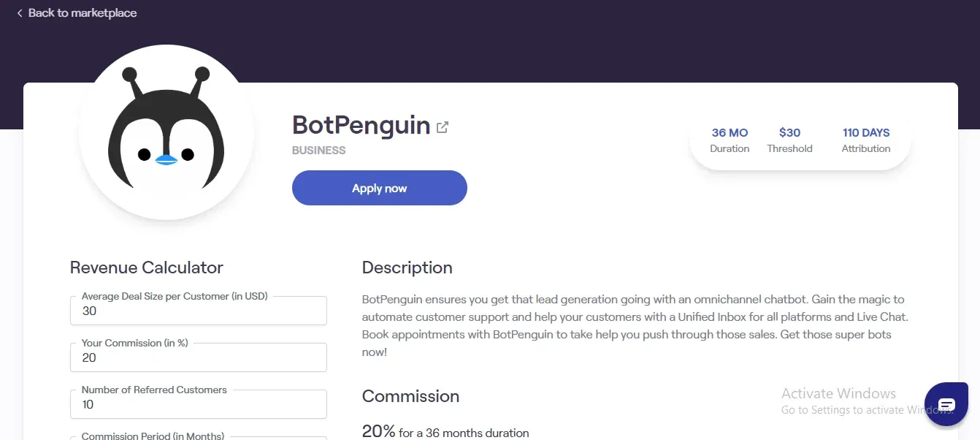
Task: Click the back chevron arrow icon
Action: click(20, 13)
